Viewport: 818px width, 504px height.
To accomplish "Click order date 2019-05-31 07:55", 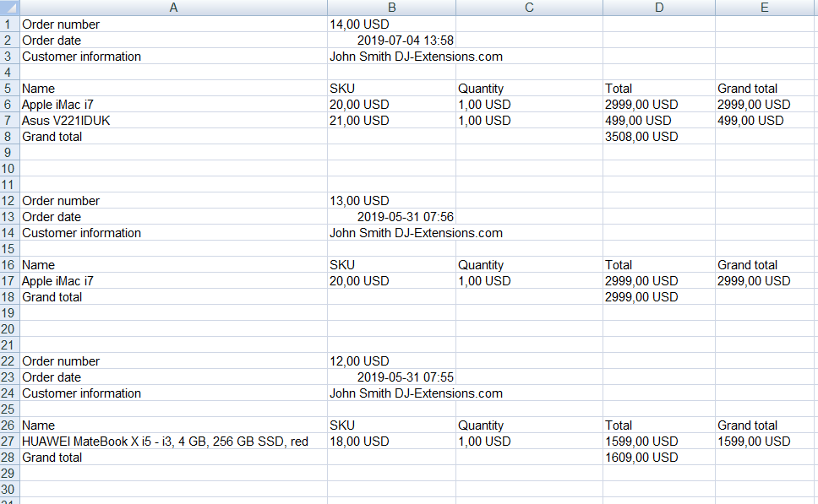I will (392, 377).
